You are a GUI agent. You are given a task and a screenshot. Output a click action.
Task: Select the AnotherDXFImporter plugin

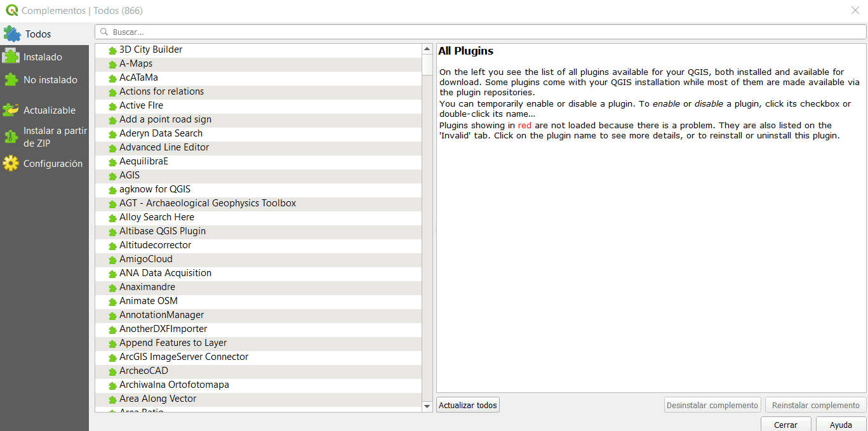(x=258, y=329)
